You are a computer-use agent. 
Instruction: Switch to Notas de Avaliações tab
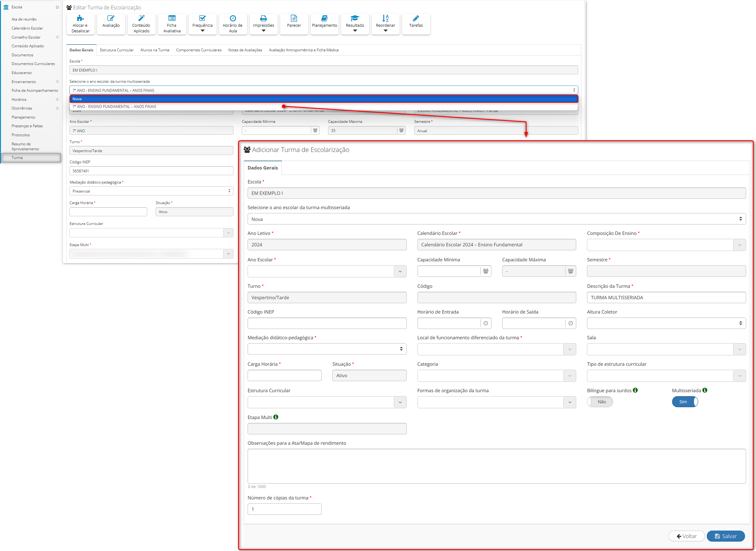[245, 50]
